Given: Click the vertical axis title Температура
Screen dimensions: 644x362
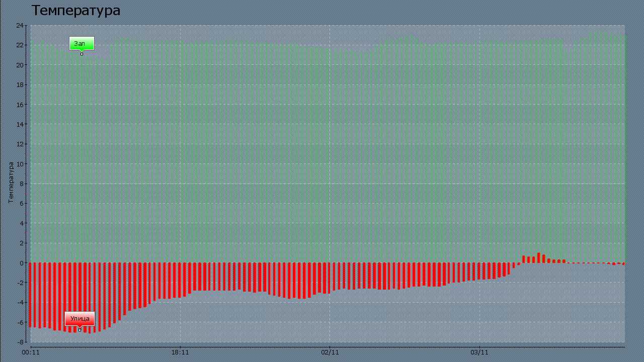Looking at the screenshot, I should [x=11, y=183].
